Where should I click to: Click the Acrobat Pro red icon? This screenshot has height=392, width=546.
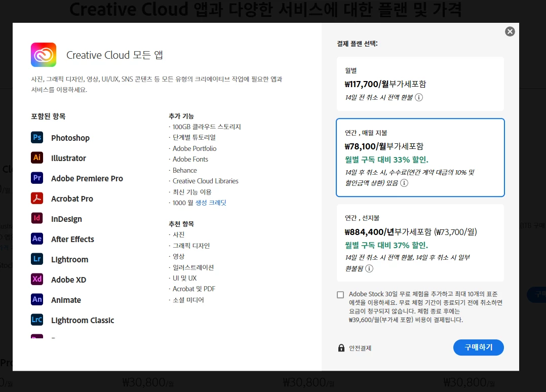pyautogui.click(x=37, y=198)
